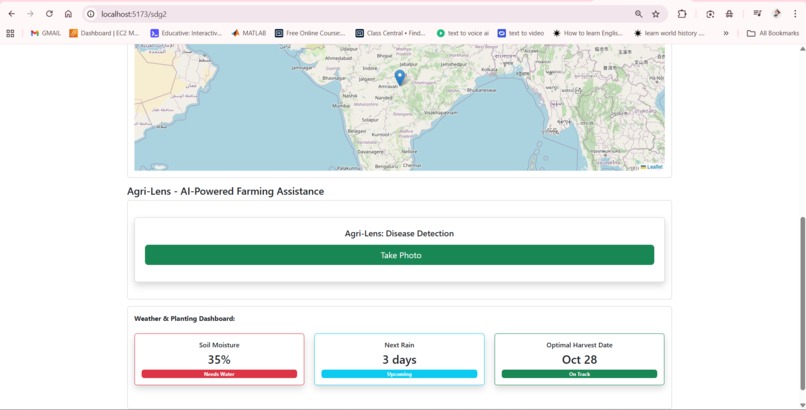The image size is (806, 410).
Task: Open the GMAIL bookmark
Action: click(46, 33)
